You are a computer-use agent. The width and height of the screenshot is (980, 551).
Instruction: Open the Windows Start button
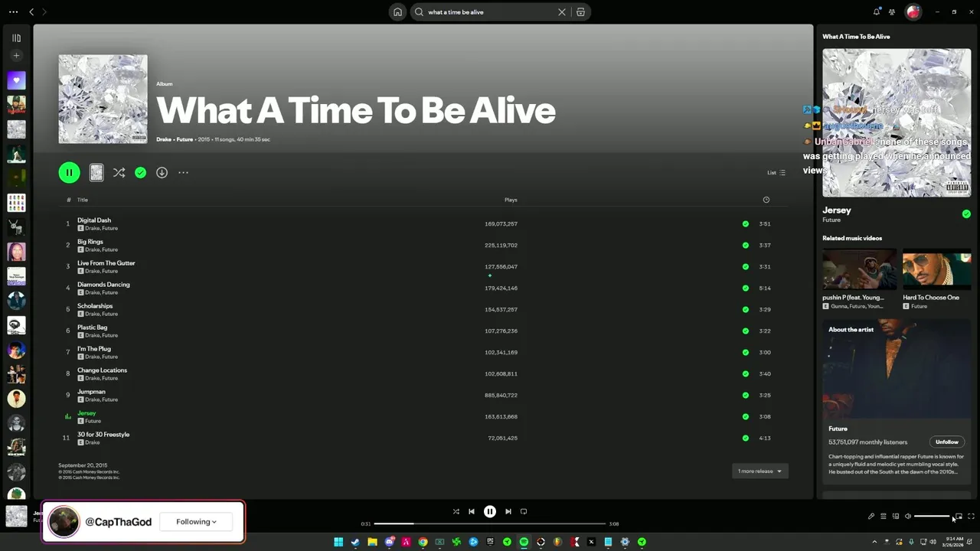(338, 542)
